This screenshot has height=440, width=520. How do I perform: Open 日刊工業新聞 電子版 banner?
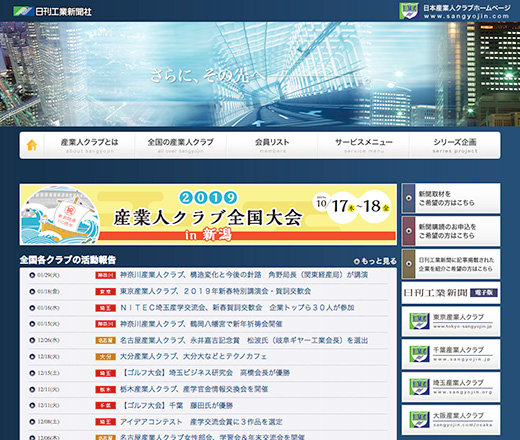[451, 293]
